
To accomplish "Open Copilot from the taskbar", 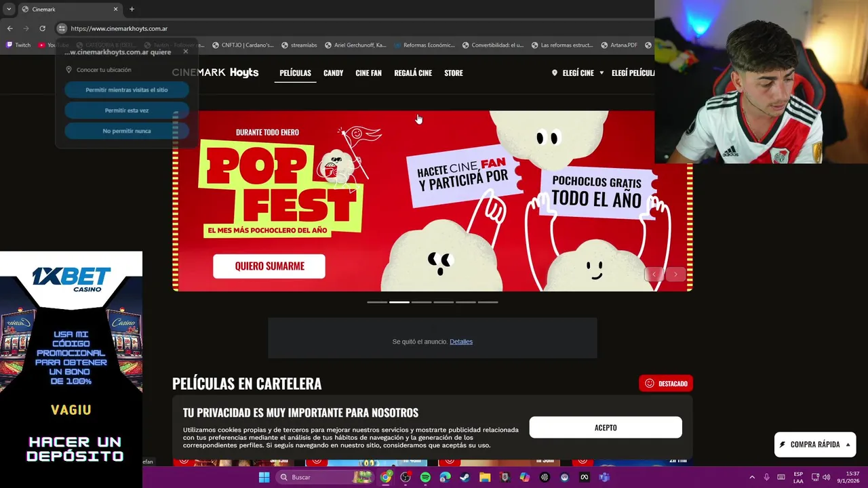I will 524,477.
